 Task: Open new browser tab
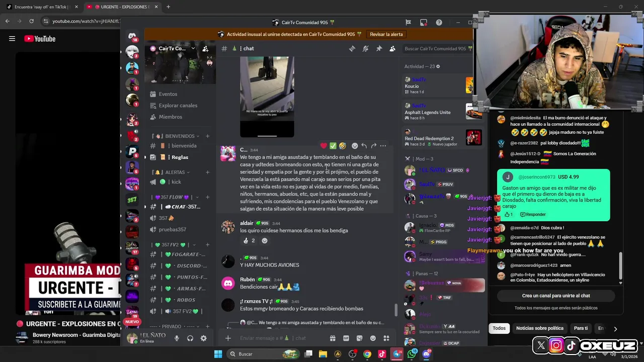[168, 7]
